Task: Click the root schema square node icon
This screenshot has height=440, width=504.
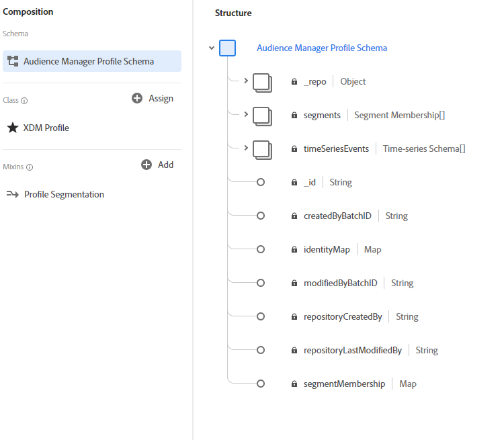Action: [x=227, y=48]
